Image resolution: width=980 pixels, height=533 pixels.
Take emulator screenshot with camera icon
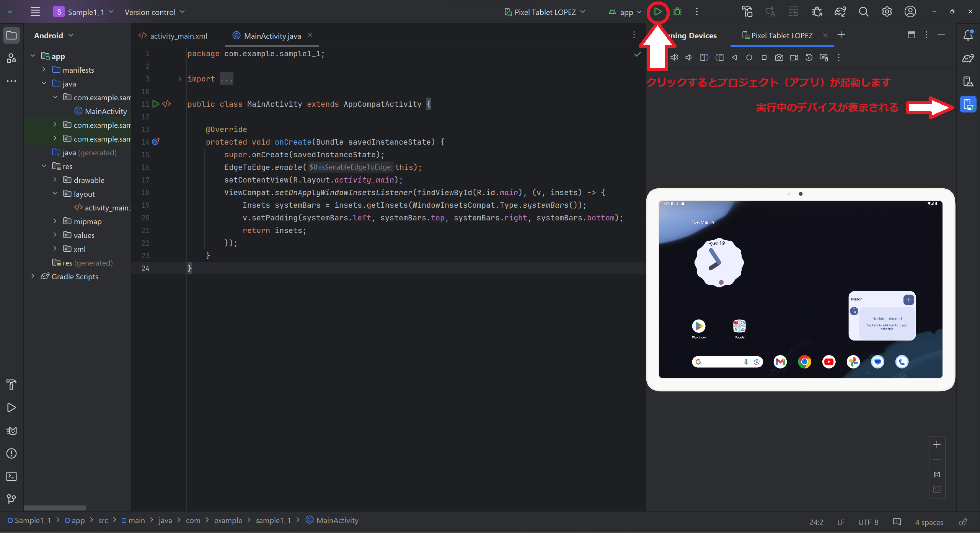coord(779,57)
